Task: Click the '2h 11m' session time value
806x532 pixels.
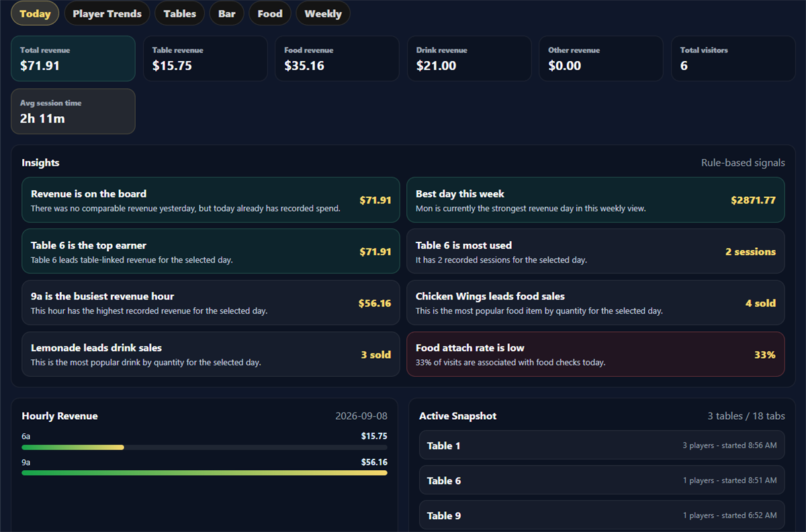Action: click(x=42, y=119)
